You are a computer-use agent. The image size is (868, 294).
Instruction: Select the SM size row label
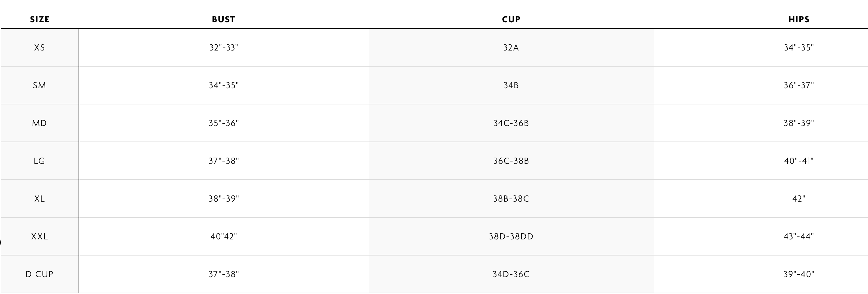[40, 86]
